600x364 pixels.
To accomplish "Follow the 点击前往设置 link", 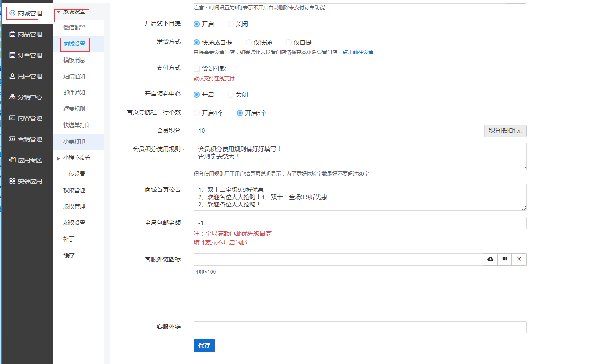I will 358,52.
